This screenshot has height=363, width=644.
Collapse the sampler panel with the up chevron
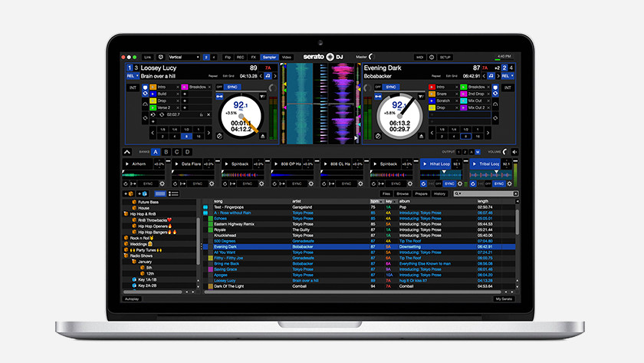coord(127,152)
